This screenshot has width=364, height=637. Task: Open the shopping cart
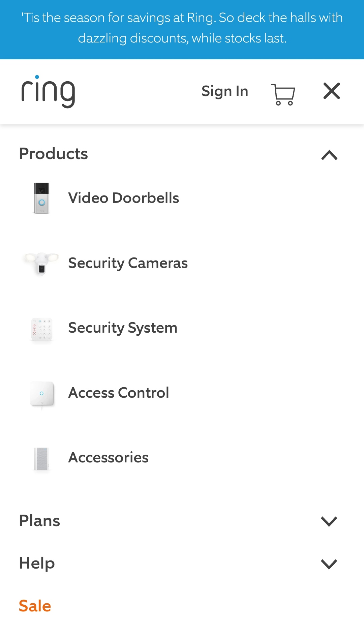pyautogui.click(x=283, y=94)
